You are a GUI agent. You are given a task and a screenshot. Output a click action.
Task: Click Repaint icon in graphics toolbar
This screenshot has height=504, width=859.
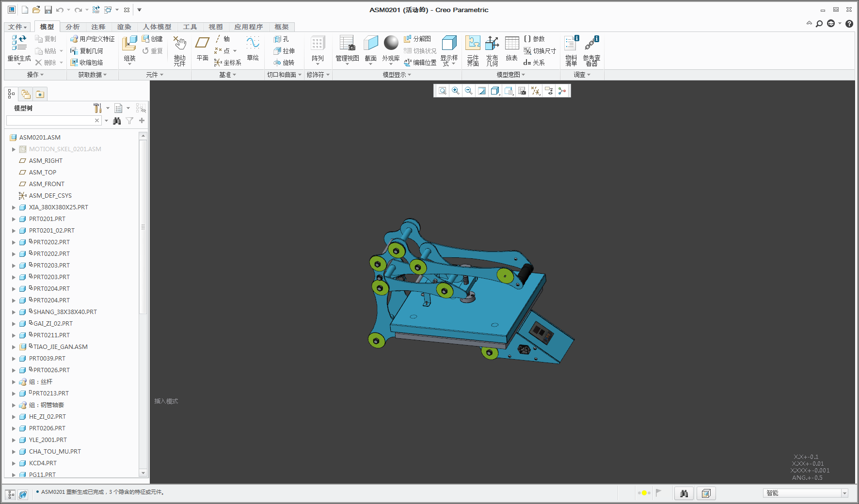pyautogui.click(x=482, y=91)
